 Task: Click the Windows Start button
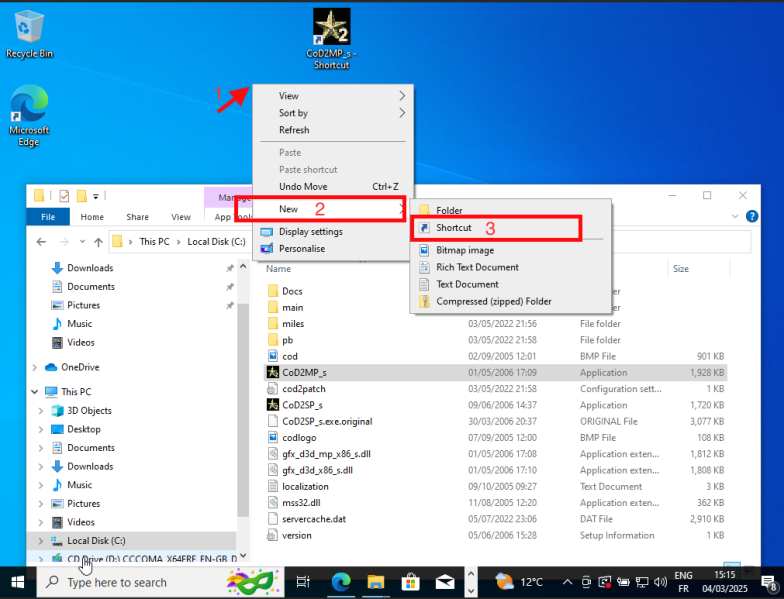click(18, 581)
